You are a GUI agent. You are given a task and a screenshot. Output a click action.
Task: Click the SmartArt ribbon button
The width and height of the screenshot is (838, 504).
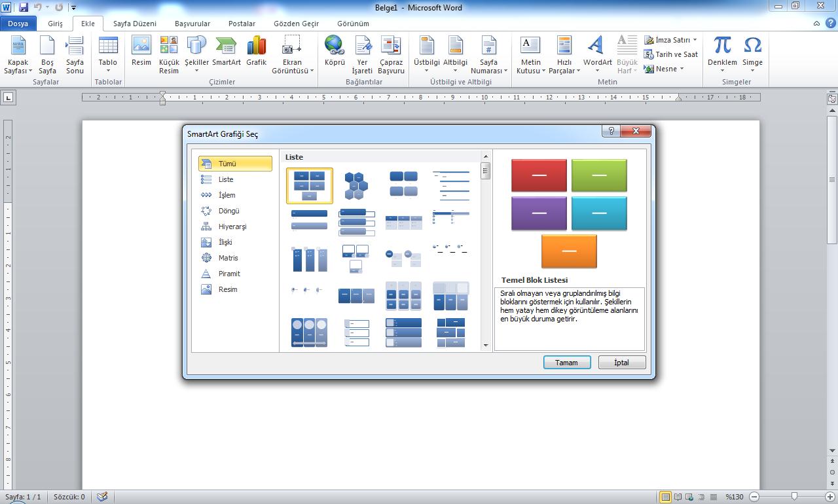click(x=227, y=52)
